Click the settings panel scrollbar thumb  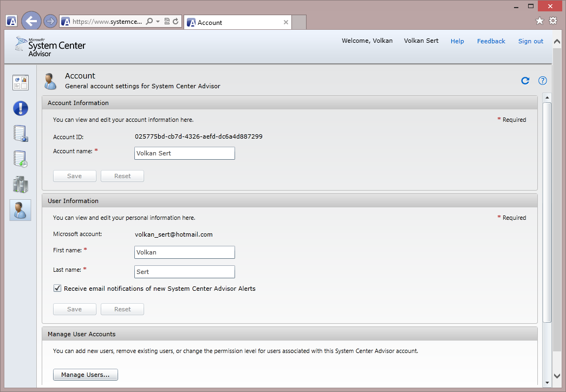point(547,212)
